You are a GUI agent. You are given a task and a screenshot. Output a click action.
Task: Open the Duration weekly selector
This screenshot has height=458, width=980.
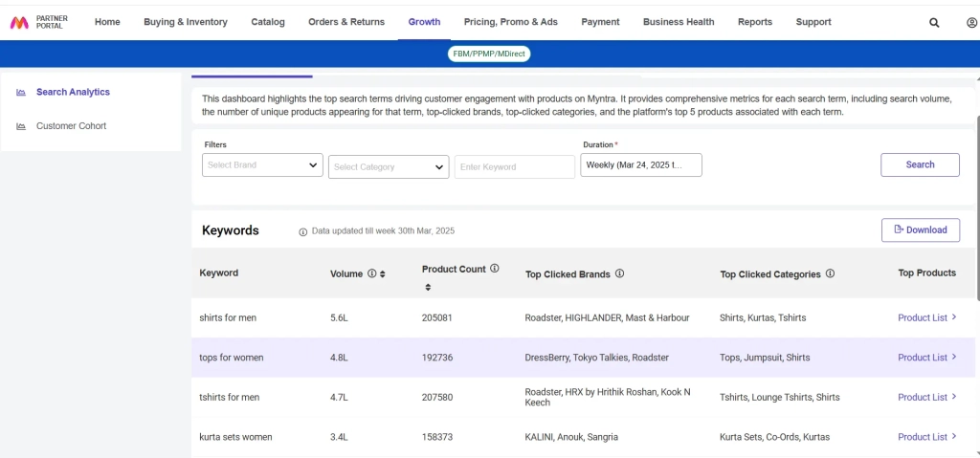(640, 164)
